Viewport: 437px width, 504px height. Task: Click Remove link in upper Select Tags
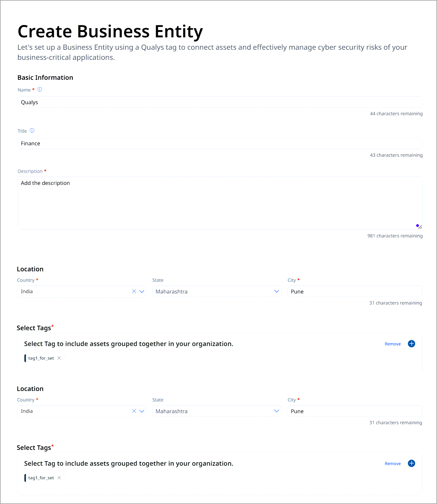coord(393,344)
